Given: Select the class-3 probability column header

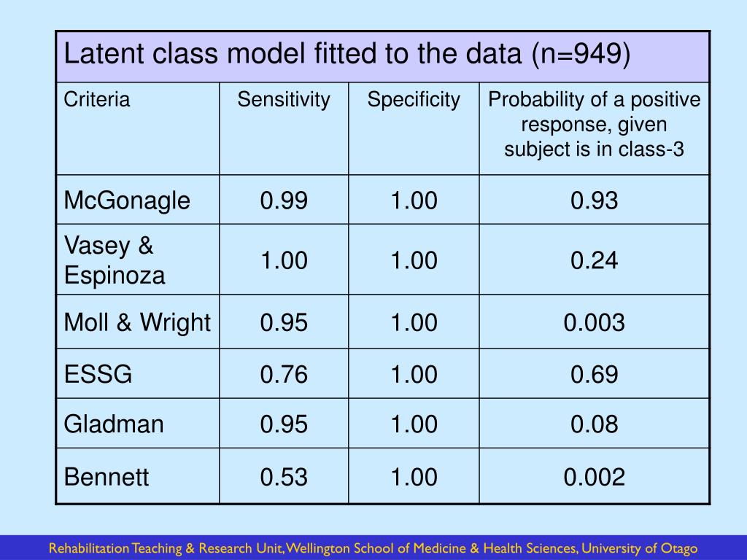Looking at the screenshot, I should pos(594,124).
